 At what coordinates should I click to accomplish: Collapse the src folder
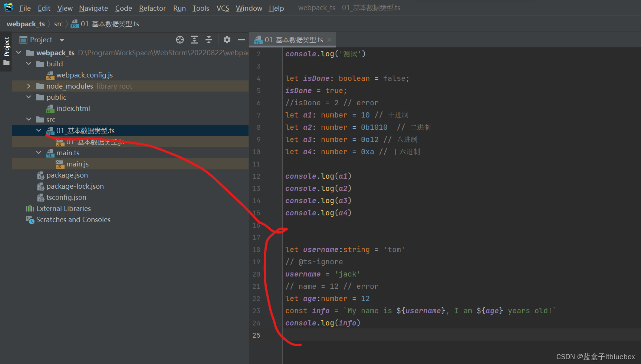[x=29, y=119]
